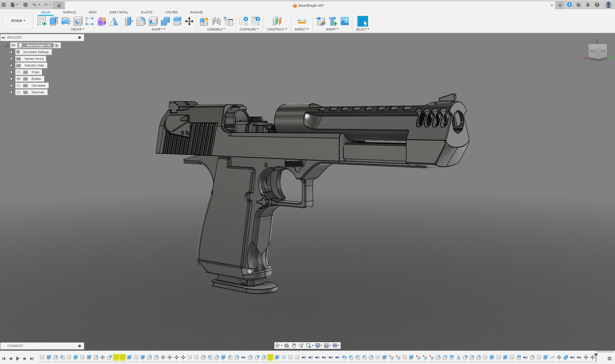The width and height of the screenshot is (615, 364).
Task: Switch to the SHEET METAL tab
Action: coord(119,12)
